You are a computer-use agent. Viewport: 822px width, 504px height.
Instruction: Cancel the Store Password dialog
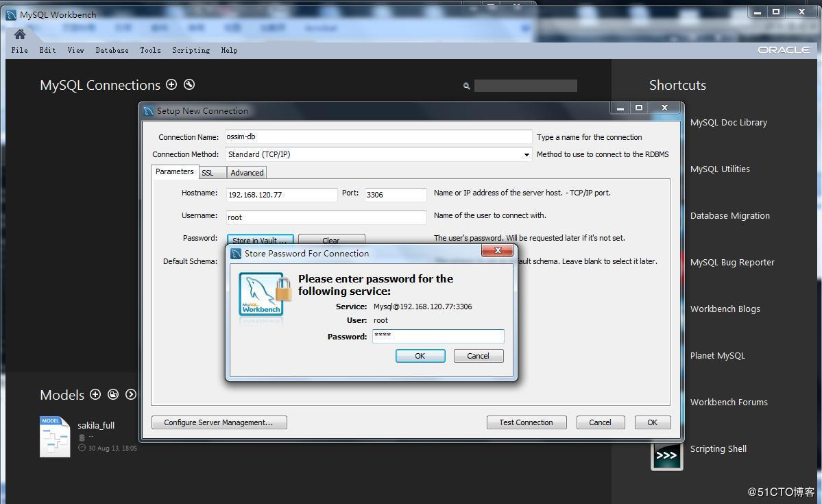(x=478, y=356)
